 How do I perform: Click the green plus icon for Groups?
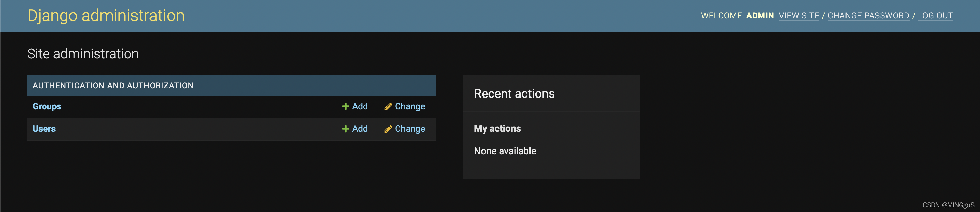tap(345, 107)
